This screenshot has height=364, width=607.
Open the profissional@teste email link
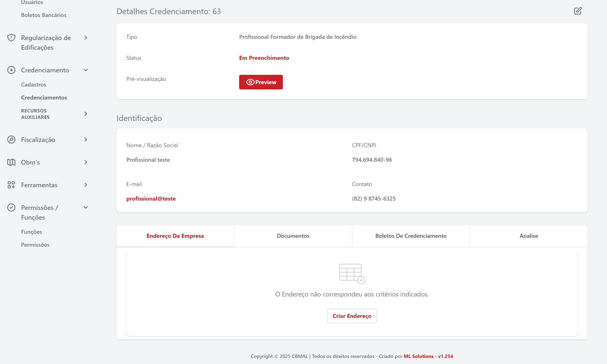click(151, 199)
